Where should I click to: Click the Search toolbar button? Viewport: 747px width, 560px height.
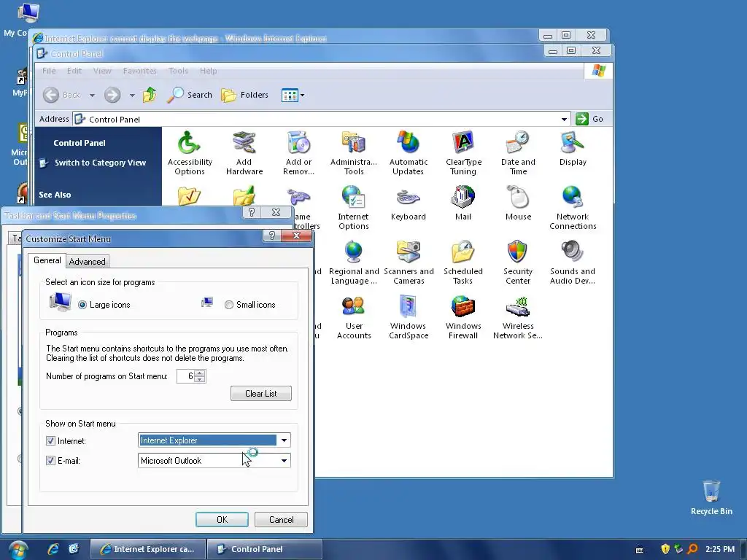click(190, 95)
